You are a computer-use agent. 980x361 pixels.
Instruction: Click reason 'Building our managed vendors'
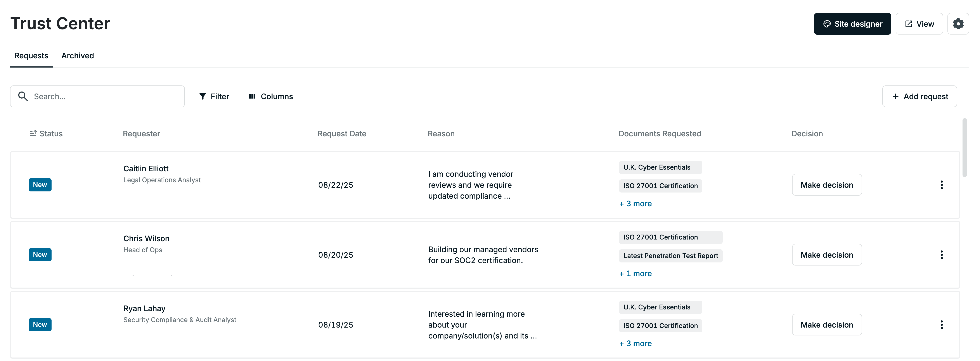483,255
